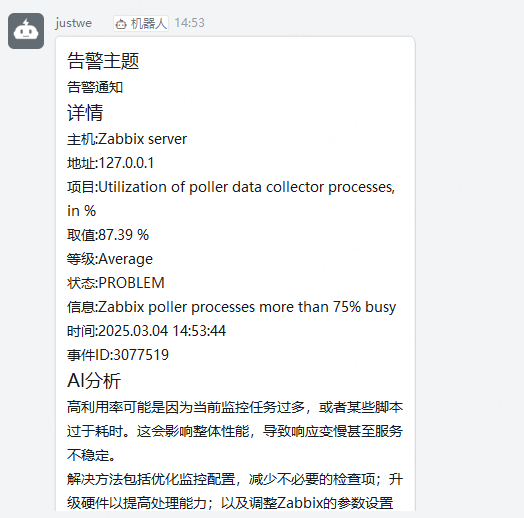Click the 事件ID:3077519 line
This screenshot has width=524, height=518.
click(118, 355)
